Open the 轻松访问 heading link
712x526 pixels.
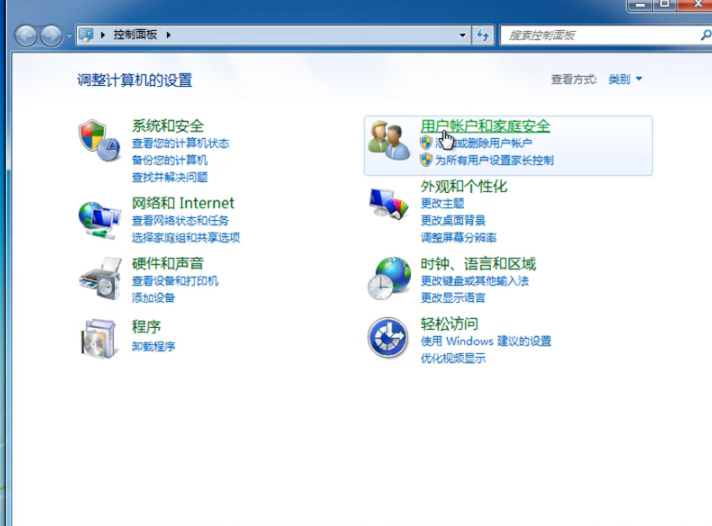point(449,324)
